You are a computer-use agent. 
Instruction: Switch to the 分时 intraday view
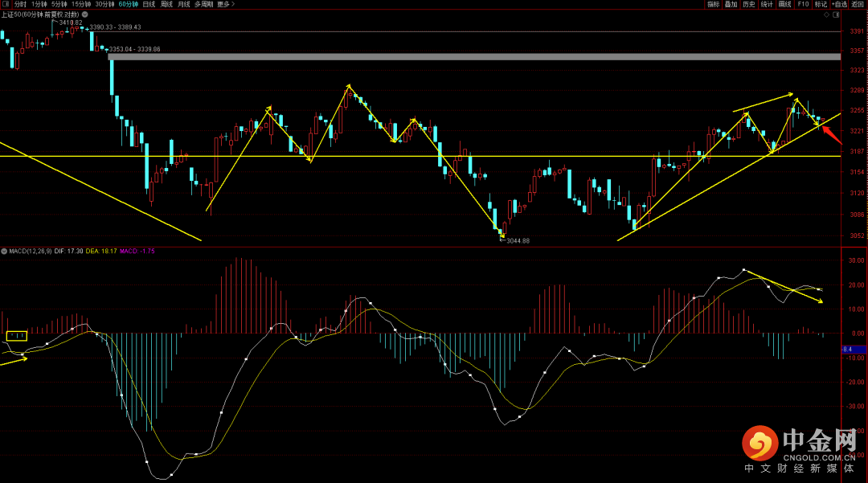[x=20, y=4]
